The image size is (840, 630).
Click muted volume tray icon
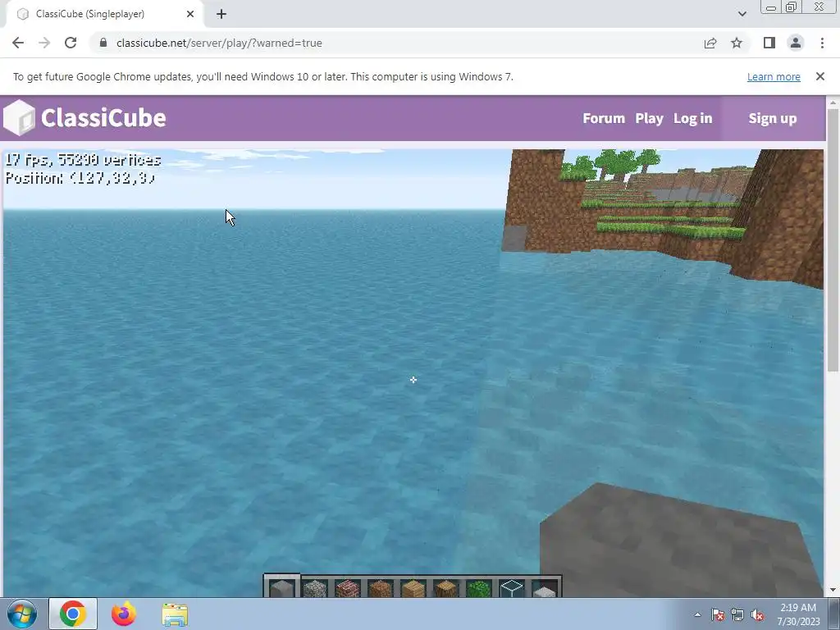757,615
